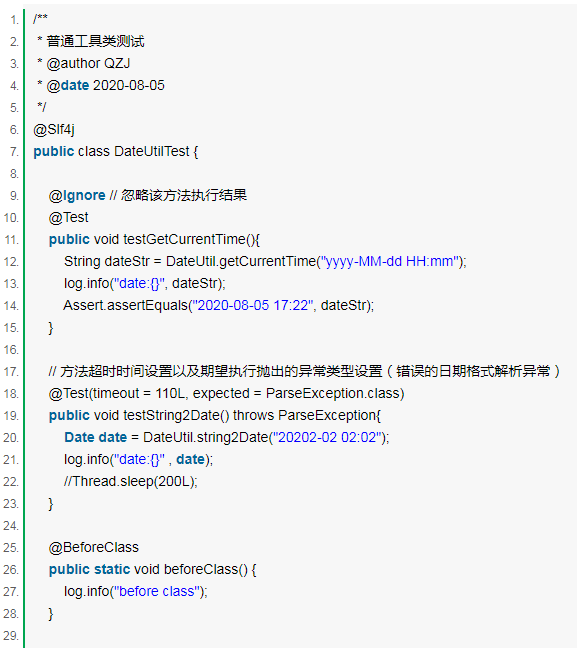This screenshot has height=648, width=584.
Task: Click the "yyyy-MM-dd HH:mm" format string
Action: coord(390,261)
